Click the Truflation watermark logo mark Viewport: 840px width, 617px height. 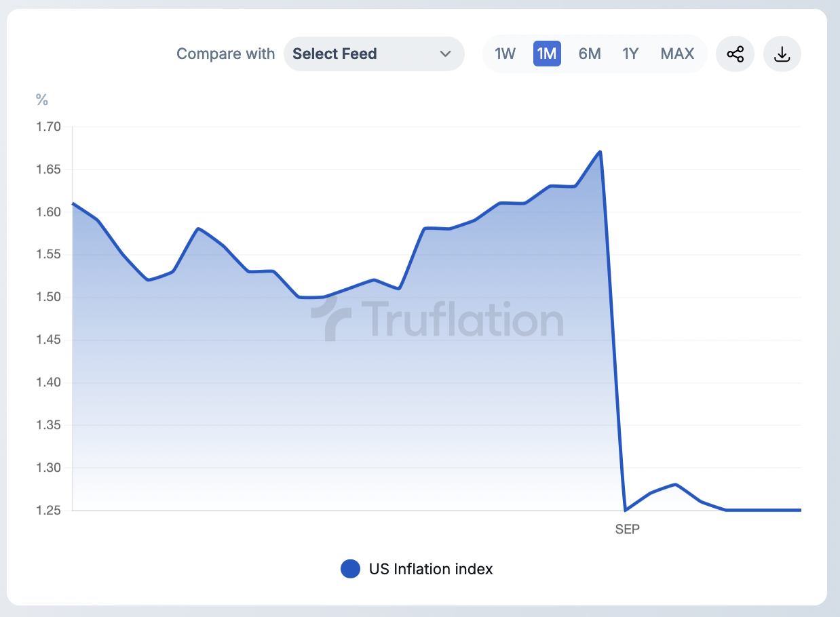pyautogui.click(x=332, y=318)
